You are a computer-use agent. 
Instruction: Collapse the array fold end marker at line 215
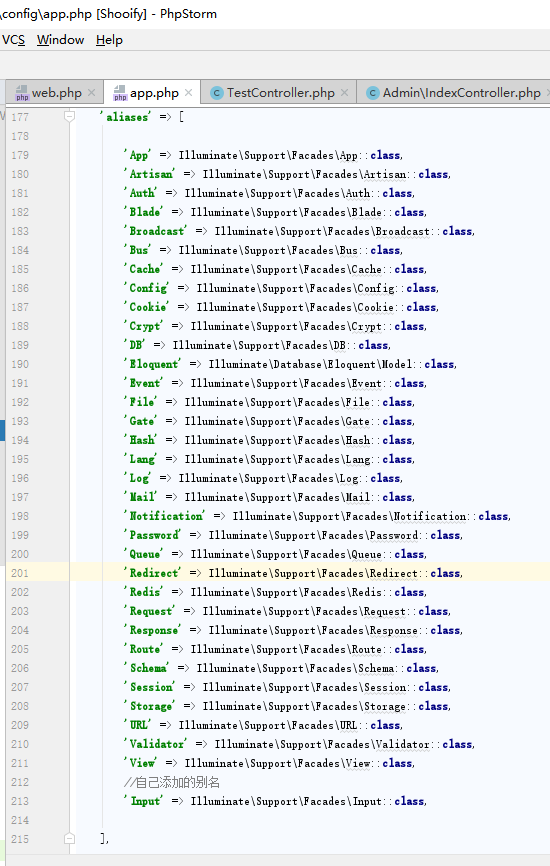pos(70,838)
